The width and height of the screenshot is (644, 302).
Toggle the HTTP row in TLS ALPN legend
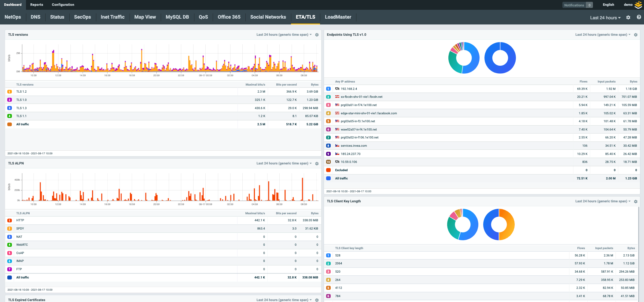[x=20, y=220]
